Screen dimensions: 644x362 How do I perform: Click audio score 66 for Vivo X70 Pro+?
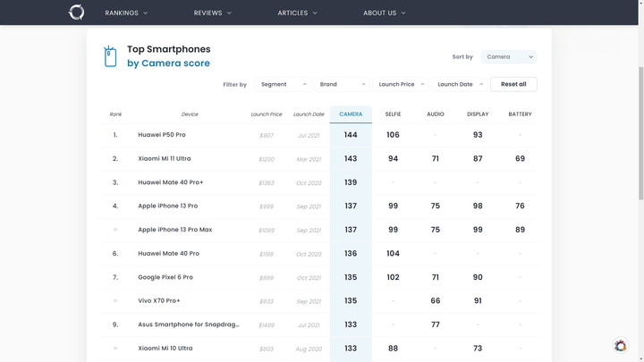[x=436, y=300]
